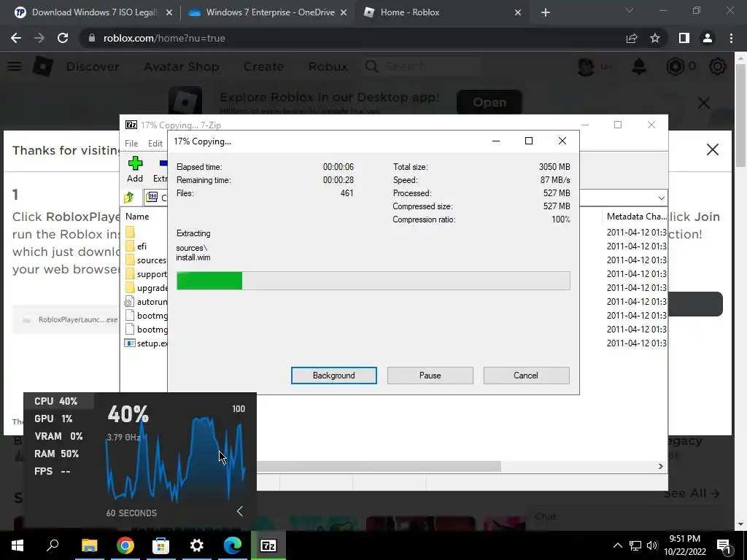Open Roblox Create link
The height and width of the screenshot is (560, 747).
263,66
